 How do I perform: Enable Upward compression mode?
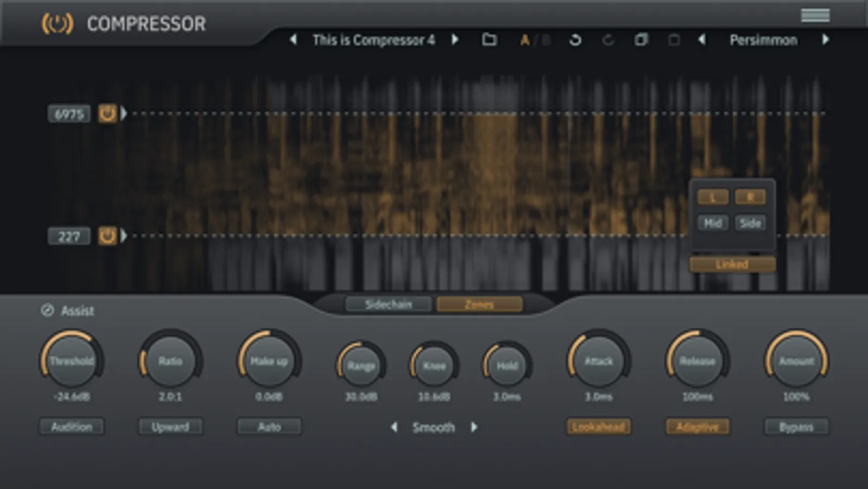[x=170, y=427]
